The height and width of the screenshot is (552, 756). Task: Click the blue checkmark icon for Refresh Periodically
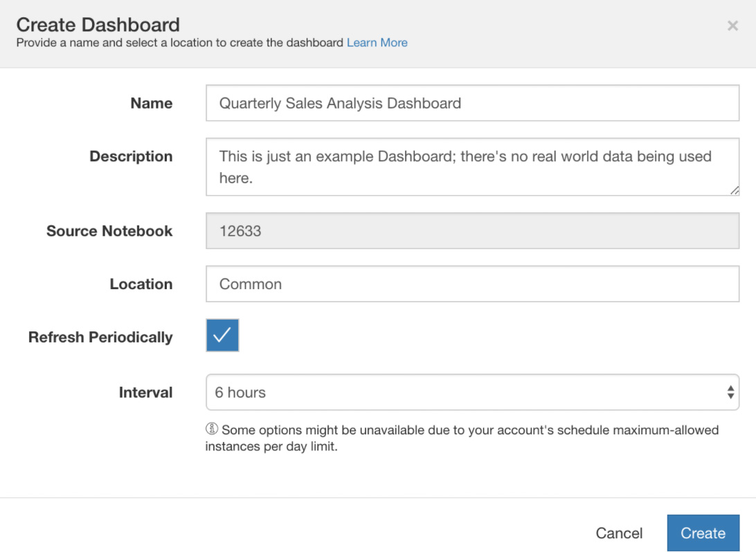(222, 336)
